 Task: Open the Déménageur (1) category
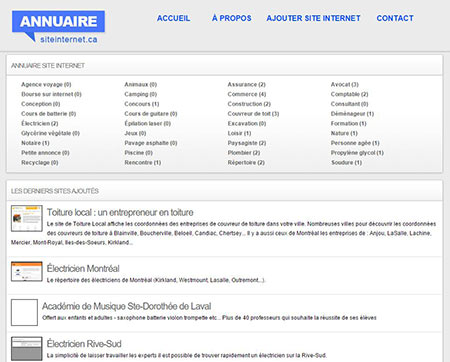352,114
